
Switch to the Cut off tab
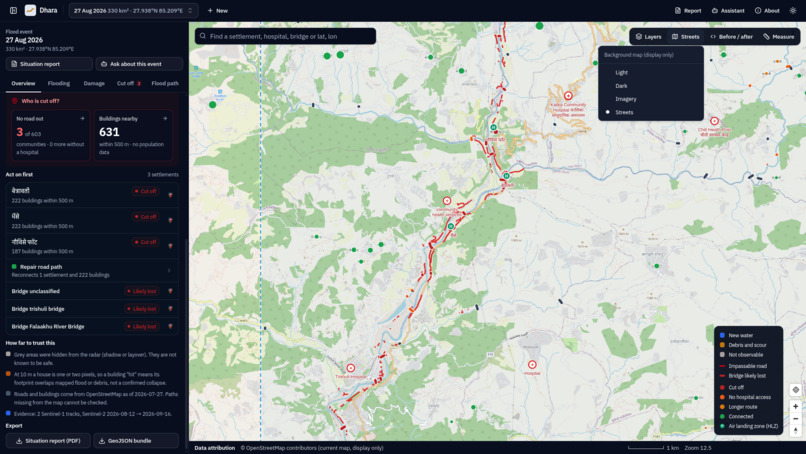click(128, 83)
